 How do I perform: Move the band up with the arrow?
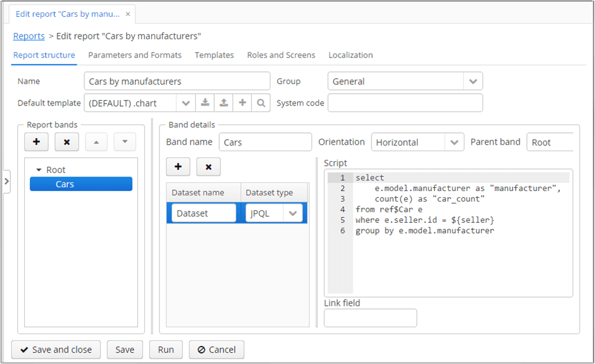(96, 142)
